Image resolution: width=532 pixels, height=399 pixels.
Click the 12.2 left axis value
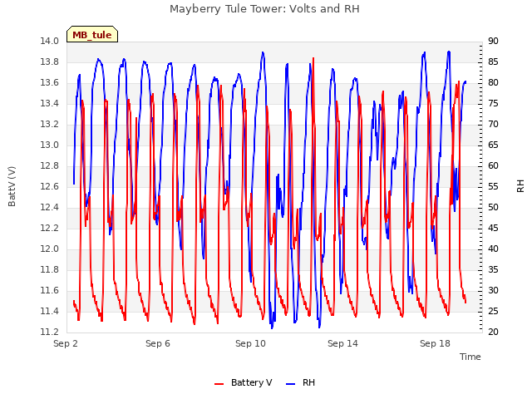[x=50, y=228]
